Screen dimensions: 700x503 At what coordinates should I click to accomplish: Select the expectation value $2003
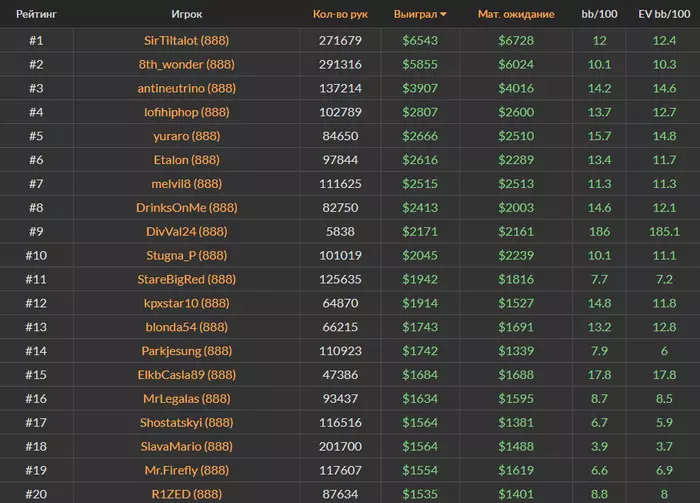tap(516, 208)
